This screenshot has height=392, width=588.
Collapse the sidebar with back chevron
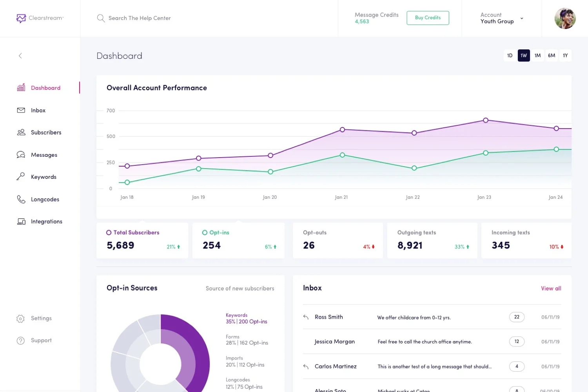pyautogui.click(x=20, y=56)
